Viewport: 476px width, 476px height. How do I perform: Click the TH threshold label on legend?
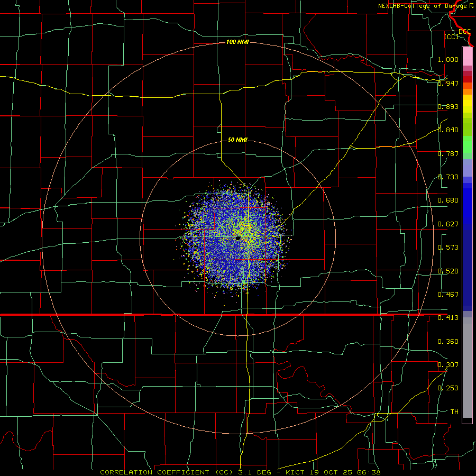[x=454, y=412]
